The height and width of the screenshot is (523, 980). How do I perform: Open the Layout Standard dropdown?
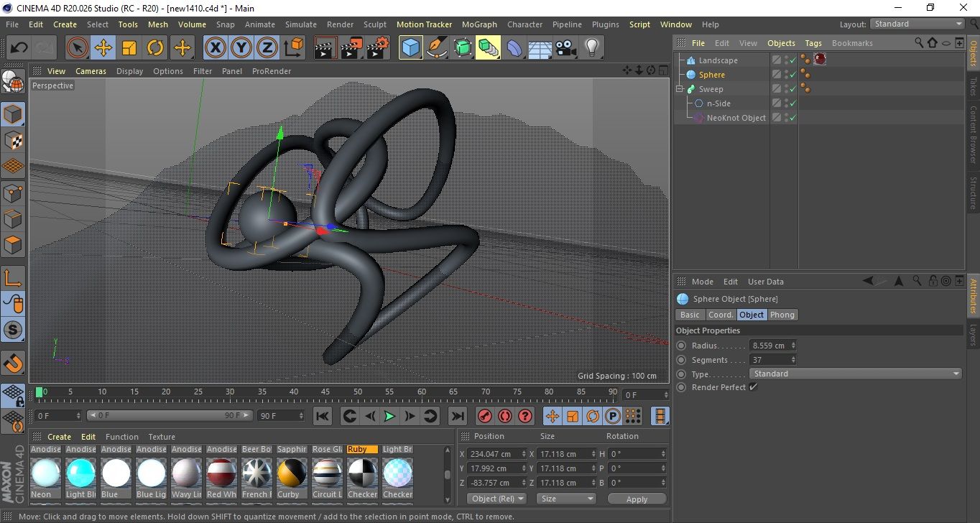pos(917,24)
